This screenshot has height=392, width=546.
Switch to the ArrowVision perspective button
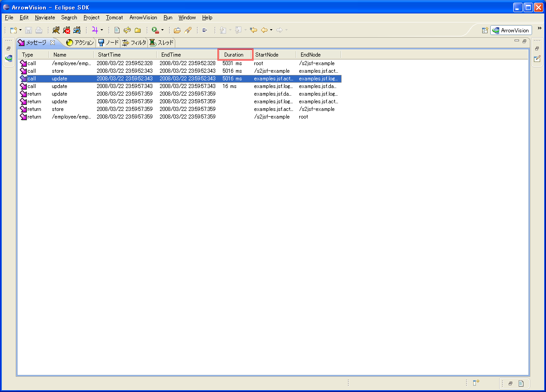click(511, 31)
